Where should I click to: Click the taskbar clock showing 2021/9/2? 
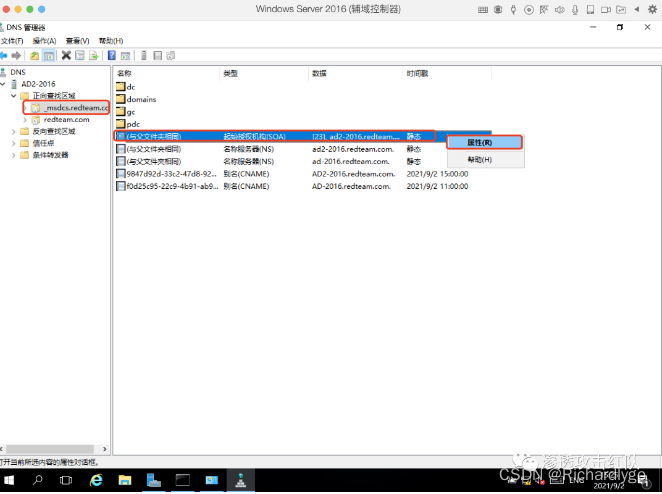coord(609,482)
